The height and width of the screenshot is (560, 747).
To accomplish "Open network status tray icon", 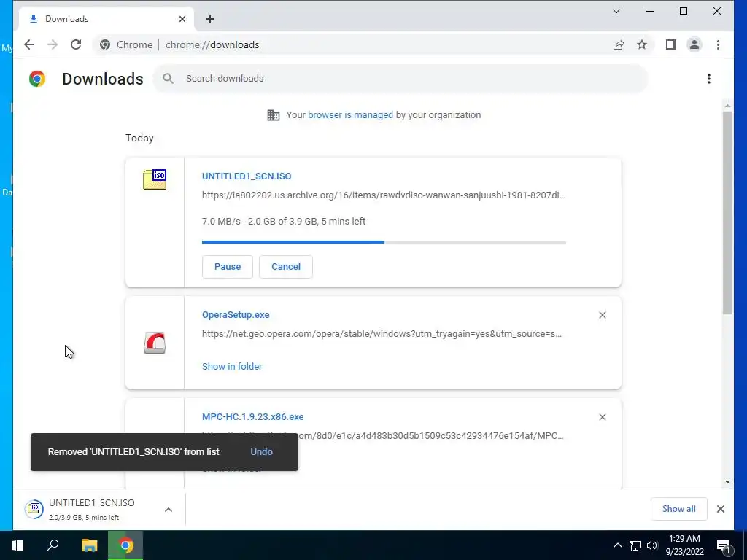I will point(635,545).
